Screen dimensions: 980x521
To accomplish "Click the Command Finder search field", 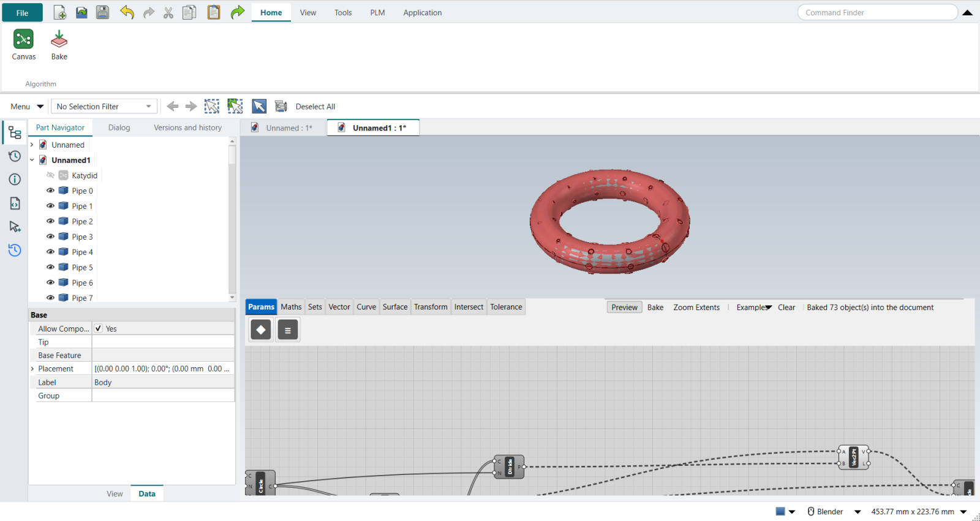I will (x=877, y=12).
